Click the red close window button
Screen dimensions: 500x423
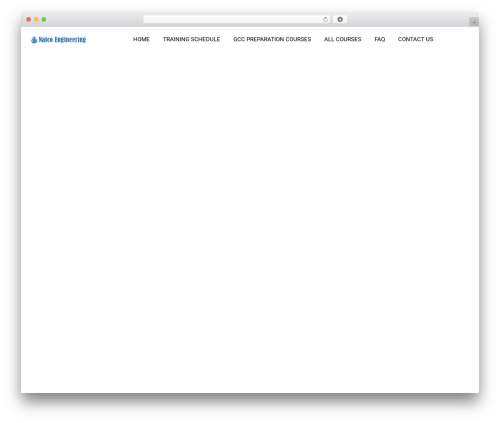(x=29, y=20)
